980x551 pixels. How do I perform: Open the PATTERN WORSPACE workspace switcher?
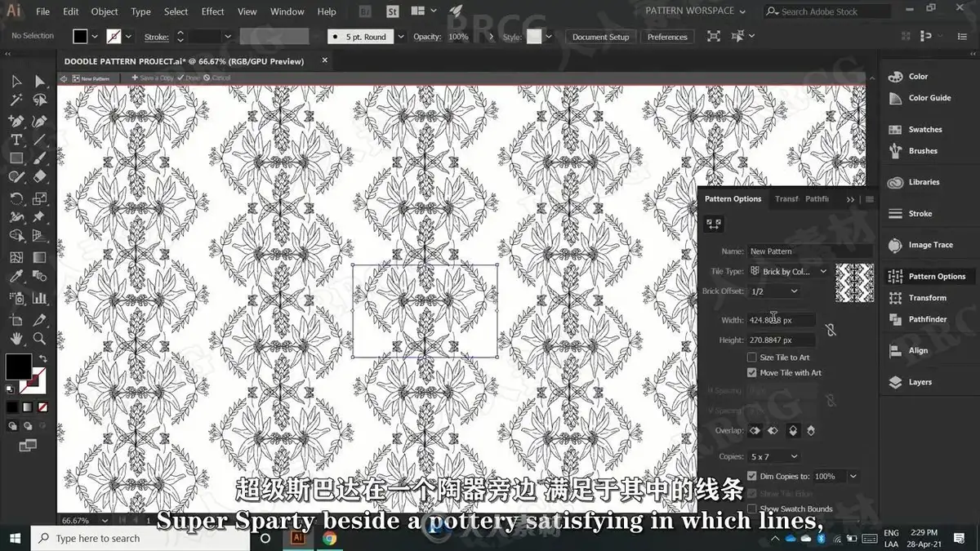(696, 11)
